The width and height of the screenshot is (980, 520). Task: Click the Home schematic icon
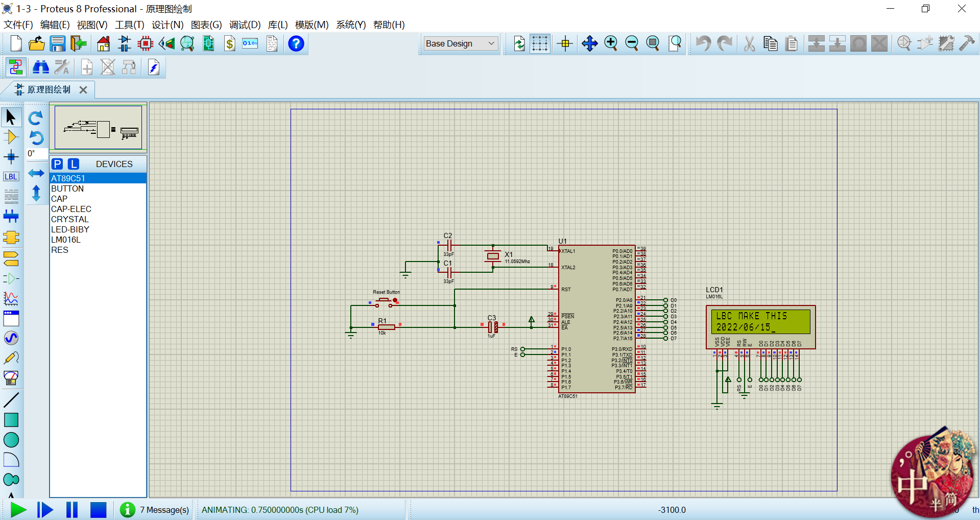coord(104,44)
